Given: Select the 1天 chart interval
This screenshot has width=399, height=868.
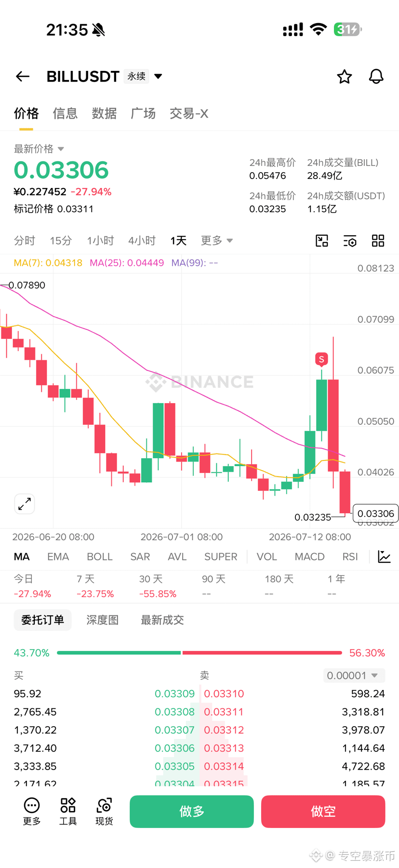Looking at the screenshot, I should click(x=178, y=240).
